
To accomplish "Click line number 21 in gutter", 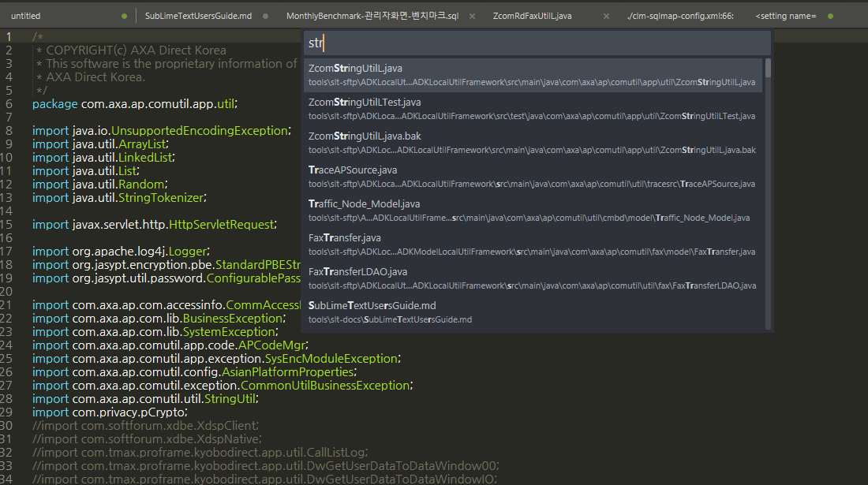I will [x=6, y=305].
